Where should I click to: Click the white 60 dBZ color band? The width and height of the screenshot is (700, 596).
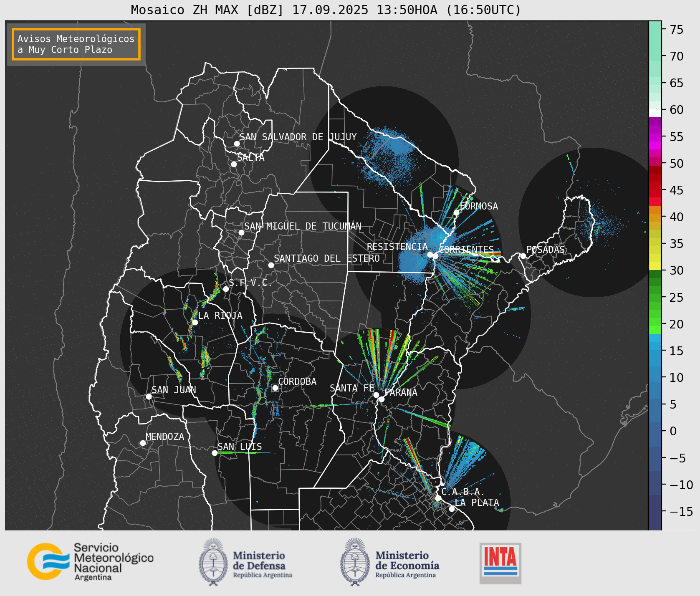pyautogui.click(x=655, y=113)
